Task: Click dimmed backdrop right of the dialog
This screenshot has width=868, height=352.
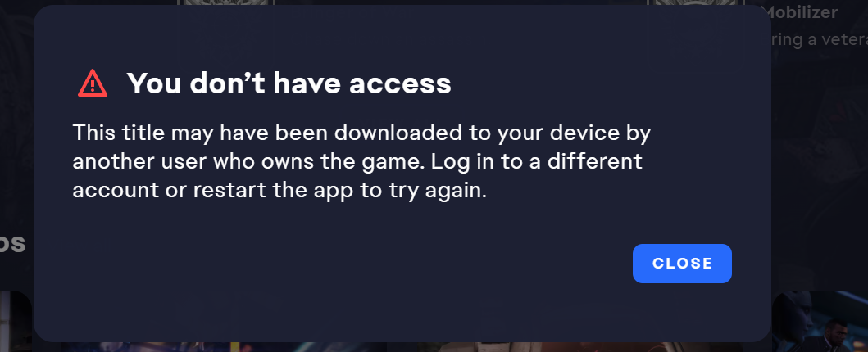Action: (820, 166)
